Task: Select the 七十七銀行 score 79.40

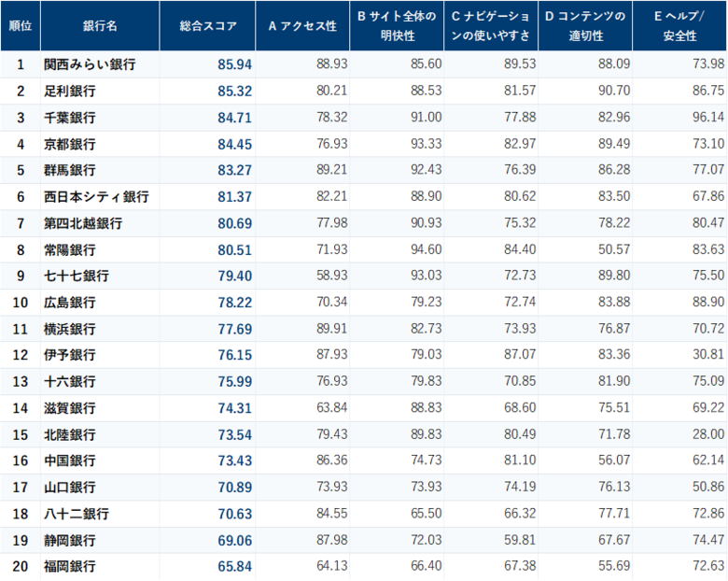Action: tap(235, 276)
